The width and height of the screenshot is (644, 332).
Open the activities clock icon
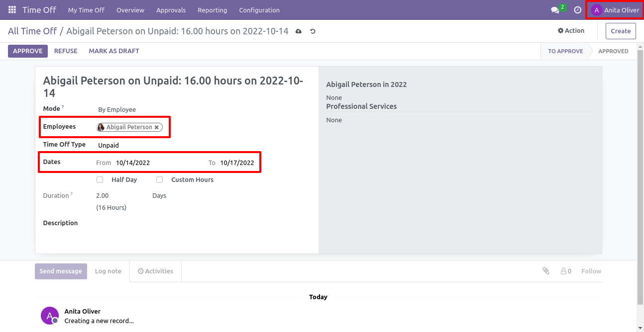[x=577, y=10]
